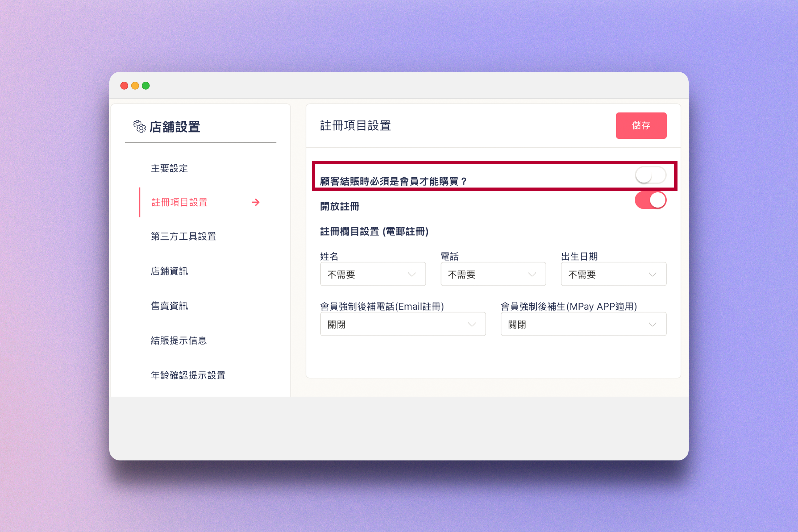
Task: Open 主要設定 in the sidebar
Action: 169,168
